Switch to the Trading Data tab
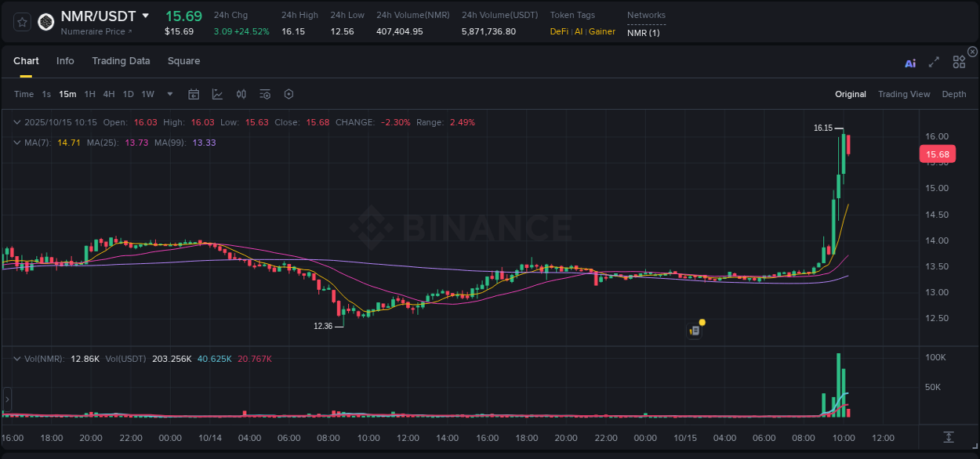The height and width of the screenshot is (459, 980). point(121,60)
